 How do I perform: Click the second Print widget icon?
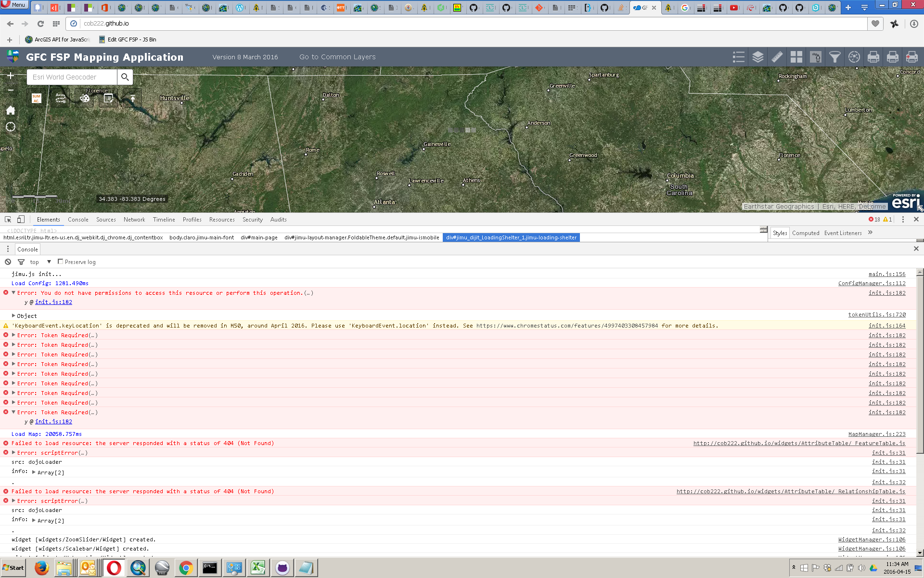point(892,57)
